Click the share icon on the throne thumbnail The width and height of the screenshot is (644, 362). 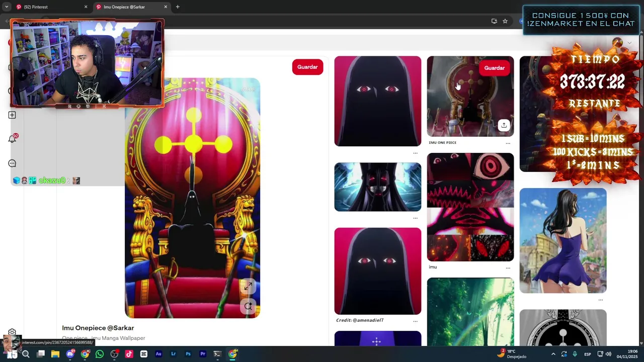pyautogui.click(x=504, y=125)
